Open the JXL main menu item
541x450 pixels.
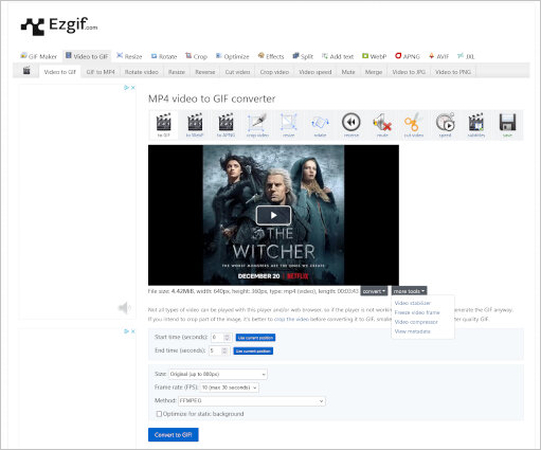pos(466,56)
